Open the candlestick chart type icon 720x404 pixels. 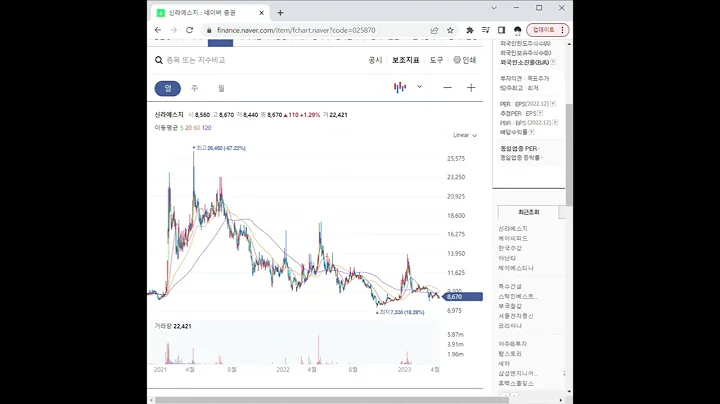[x=400, y=87]
